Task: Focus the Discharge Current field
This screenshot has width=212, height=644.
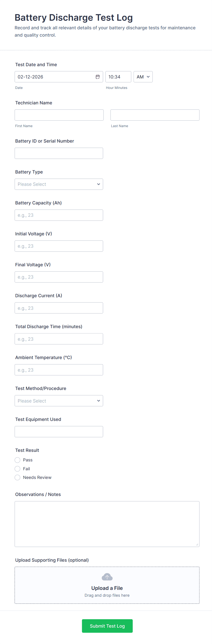Action: click(x=59, y=308)
